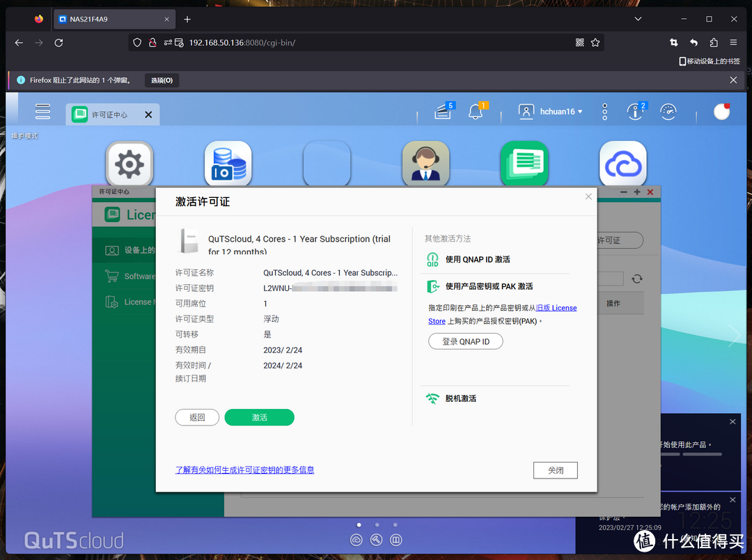Open the QR code icon in address bar
Image resolution: width=752 pixels, height=560 pixels.
[580, 42]
